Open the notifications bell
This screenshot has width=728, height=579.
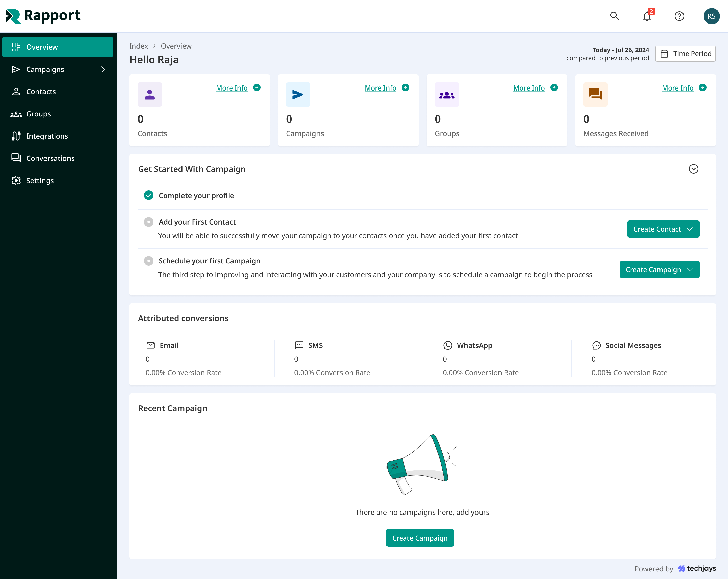[647, 16]
